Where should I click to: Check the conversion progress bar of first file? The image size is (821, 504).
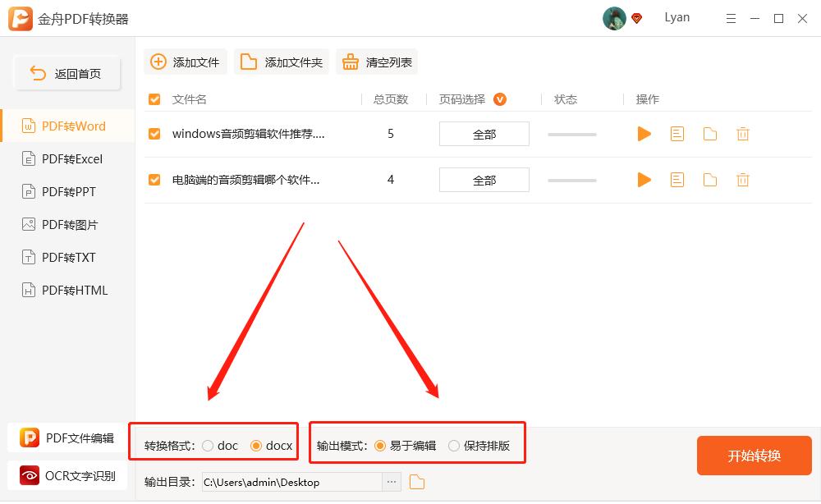coord(571,134)
